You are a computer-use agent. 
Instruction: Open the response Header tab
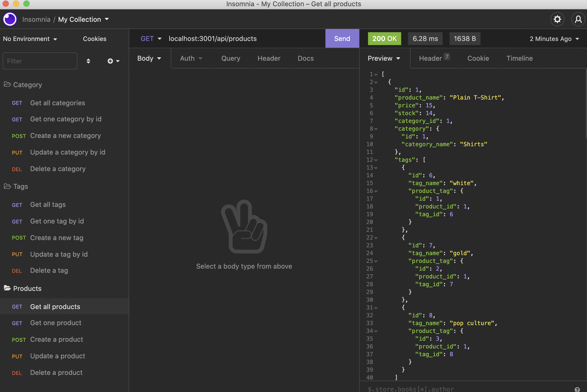coord(434,58)
